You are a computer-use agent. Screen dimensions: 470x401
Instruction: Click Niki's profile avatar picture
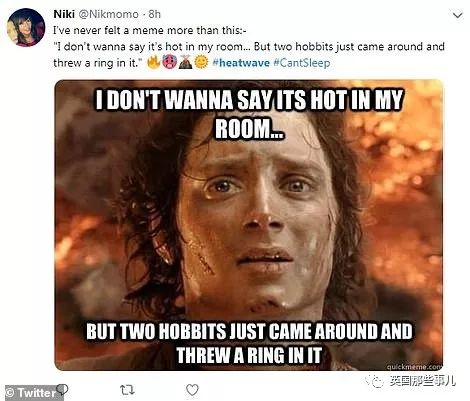coord(26,27)
